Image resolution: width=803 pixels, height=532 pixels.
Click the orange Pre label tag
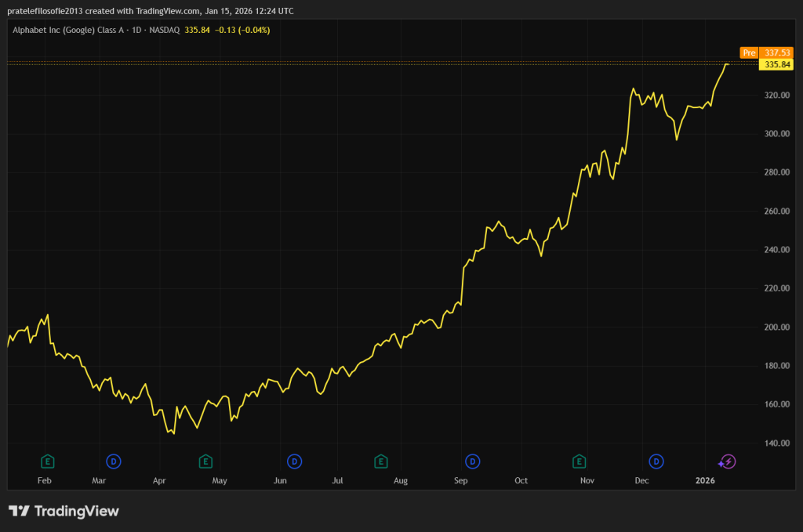pos(749,52)
